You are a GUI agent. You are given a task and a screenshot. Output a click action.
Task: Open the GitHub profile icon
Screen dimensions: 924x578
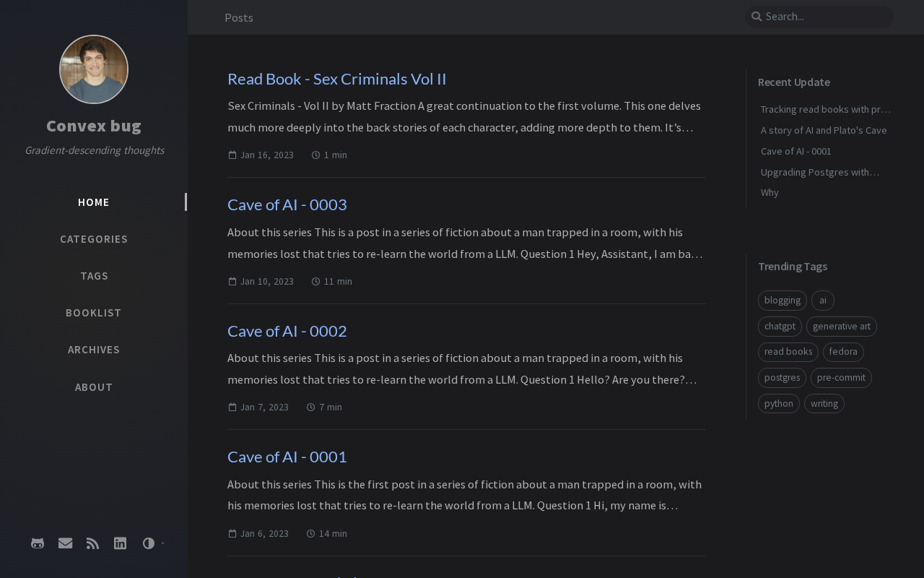38,543
